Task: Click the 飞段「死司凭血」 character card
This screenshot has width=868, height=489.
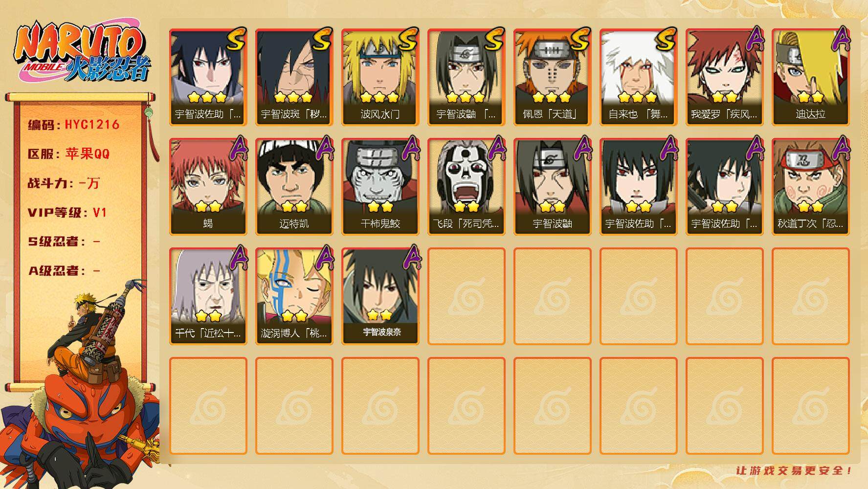Action: click(x=466, y=187)
